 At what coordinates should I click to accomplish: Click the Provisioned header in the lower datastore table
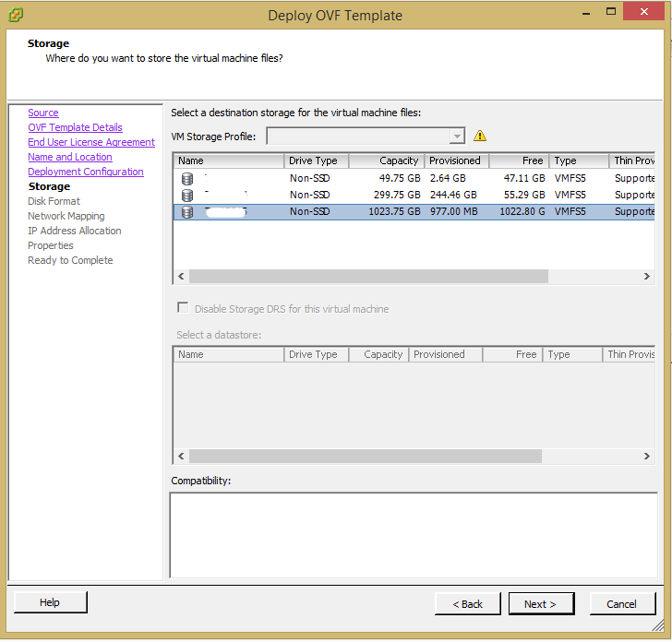pos(446,354)
